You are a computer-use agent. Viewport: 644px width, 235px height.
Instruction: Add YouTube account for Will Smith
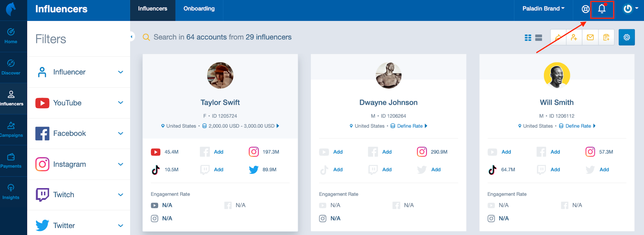[506, 152]
